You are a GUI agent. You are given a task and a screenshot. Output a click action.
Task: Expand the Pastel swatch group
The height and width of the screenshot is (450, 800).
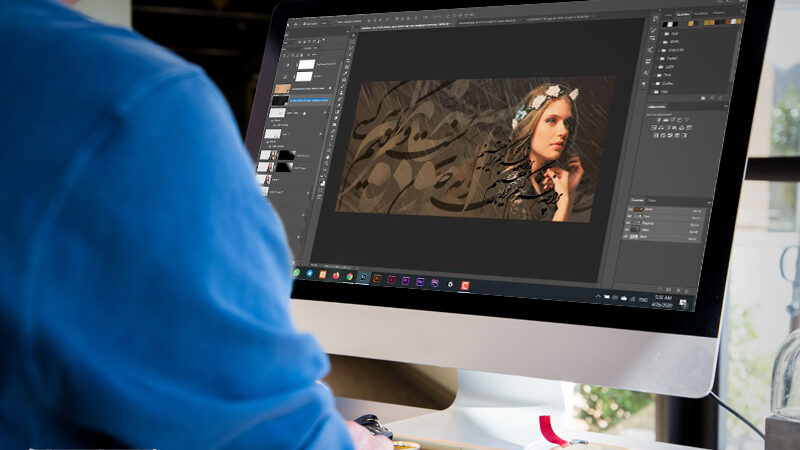pos(658,58)
